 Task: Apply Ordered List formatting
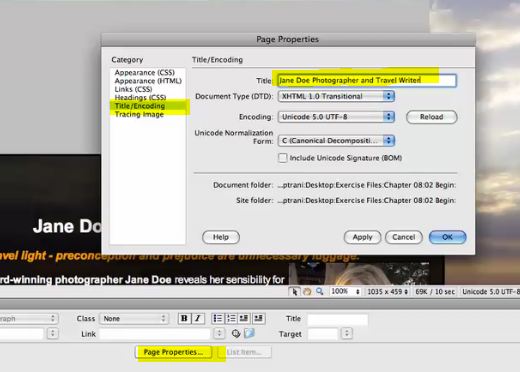click(231, 318)
